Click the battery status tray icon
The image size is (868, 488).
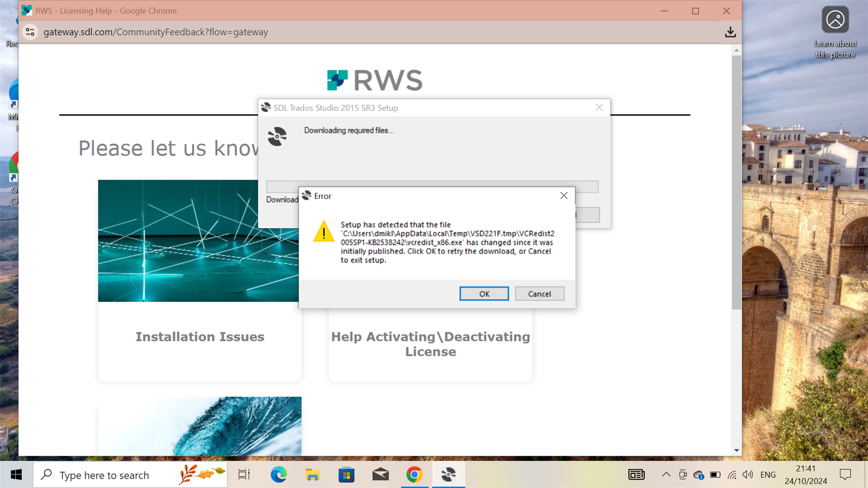pos(715,475)
